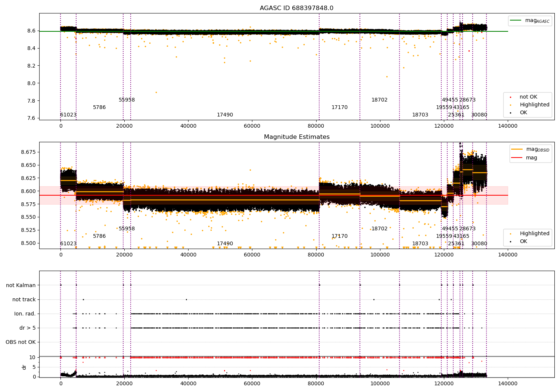This screenshot has width=560, height=392.
Task: Click obsid label 61023 in Magnitude Estimates plot
Action: 68,244
